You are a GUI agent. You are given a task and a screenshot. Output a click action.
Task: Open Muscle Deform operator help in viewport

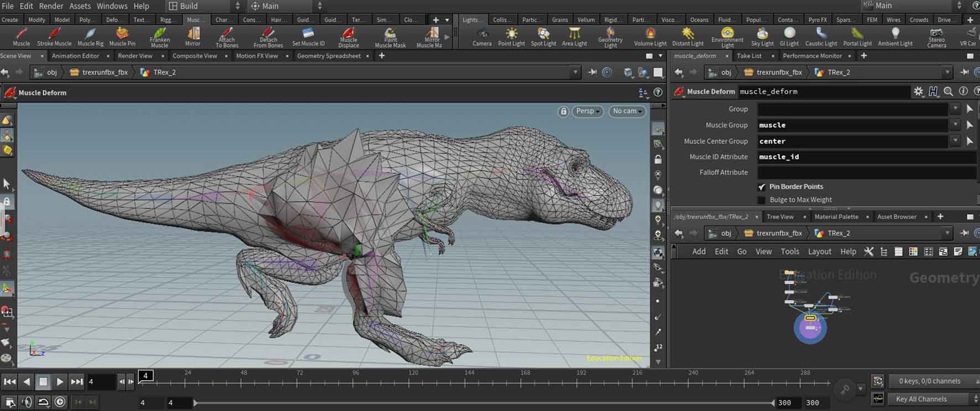point(658,92)
